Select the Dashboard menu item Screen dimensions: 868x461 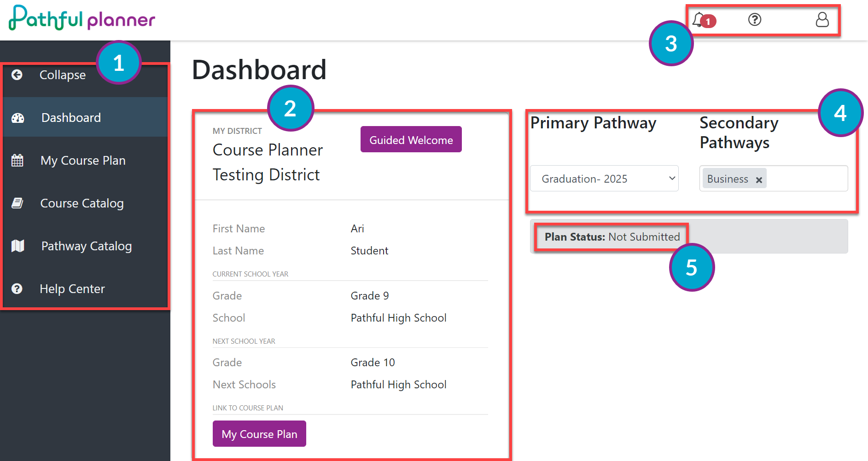pos(85,117)
